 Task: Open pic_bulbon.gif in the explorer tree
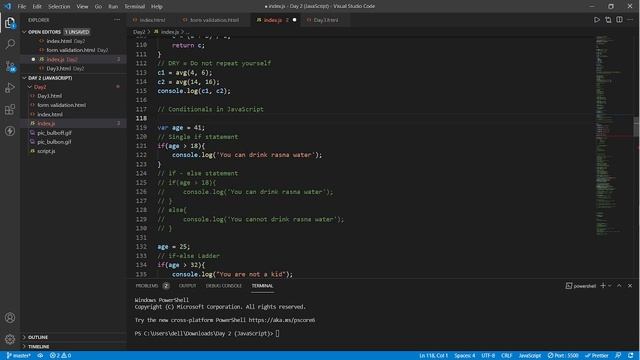pos(73,142)
